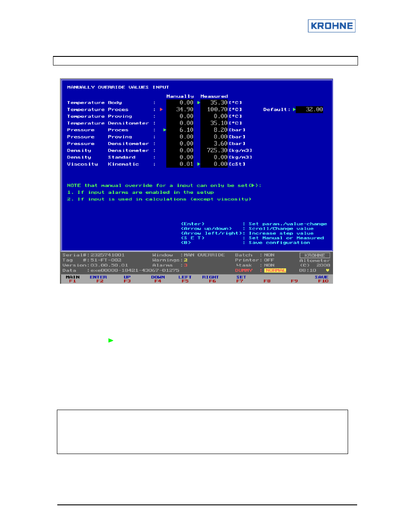Select Temperature Proces manual value 34.90
This screenshot has height=532, width=411.
pyautogui.click(x=180, y=109)
